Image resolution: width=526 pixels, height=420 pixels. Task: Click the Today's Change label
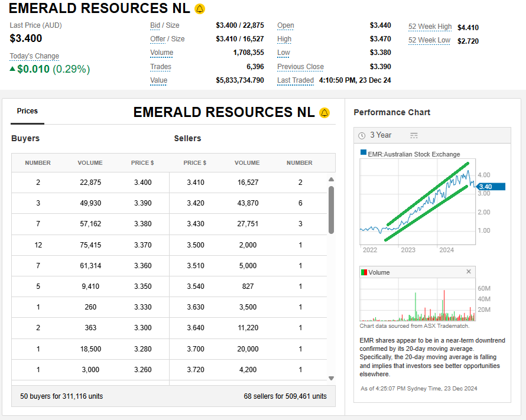(x=34, y=56)
